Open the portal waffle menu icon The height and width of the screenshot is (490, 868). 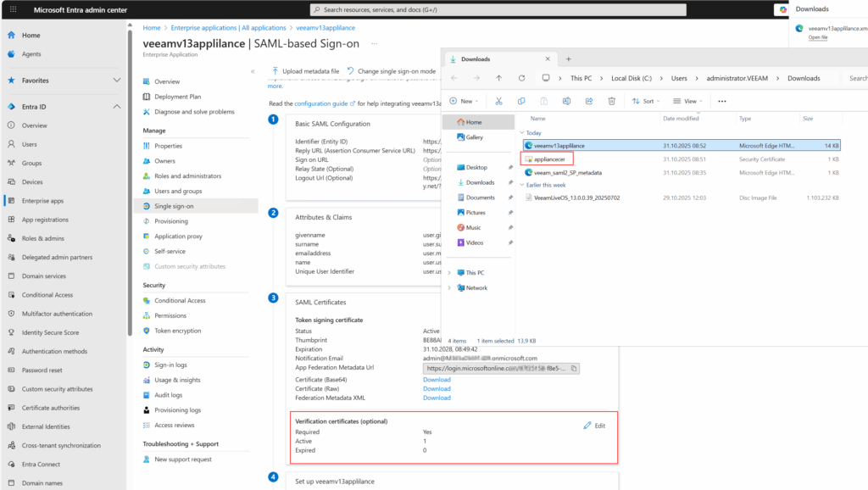[12, 9]
